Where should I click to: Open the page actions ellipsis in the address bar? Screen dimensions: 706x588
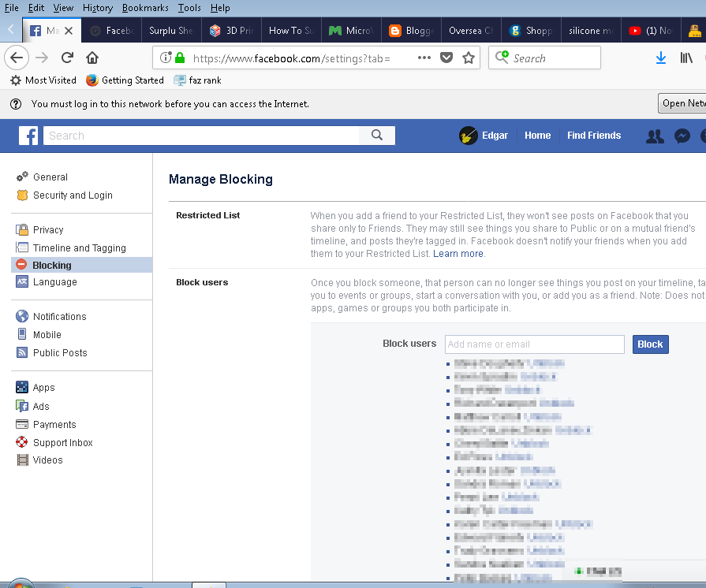(x=424, y=58)
